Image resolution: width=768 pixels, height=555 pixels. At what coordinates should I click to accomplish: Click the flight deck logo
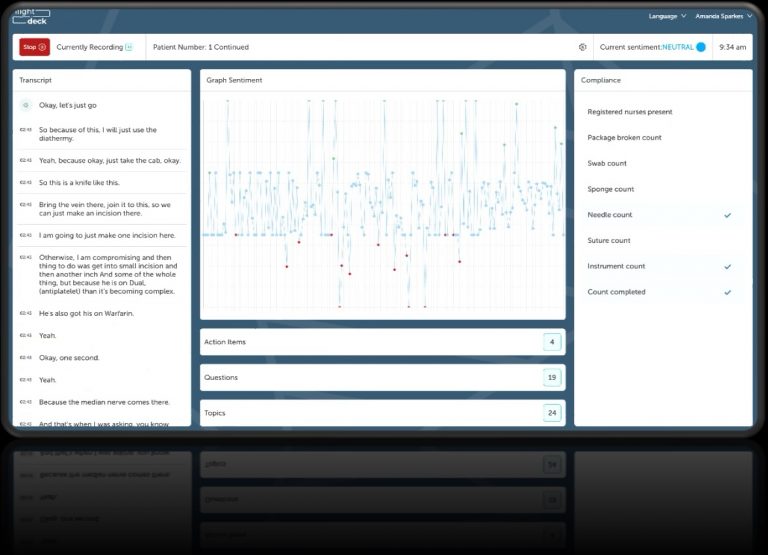click(x=30, y=15)
